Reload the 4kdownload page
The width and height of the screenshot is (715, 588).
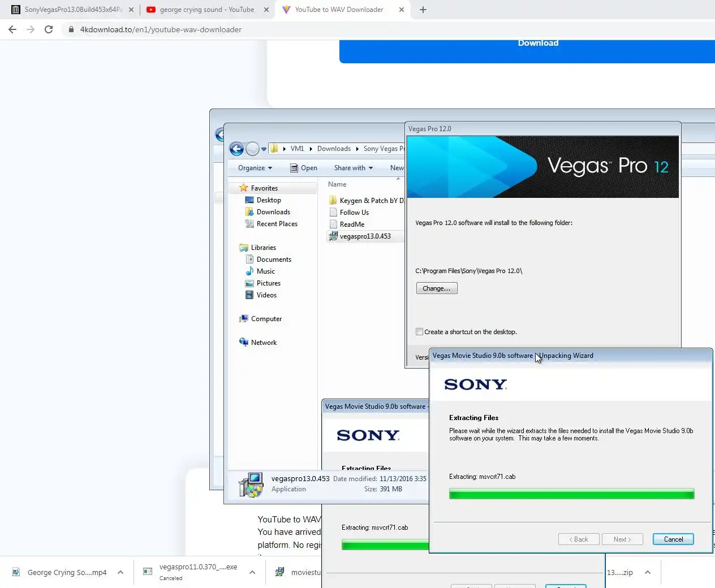pyautogui.click(x=49, y=29)
